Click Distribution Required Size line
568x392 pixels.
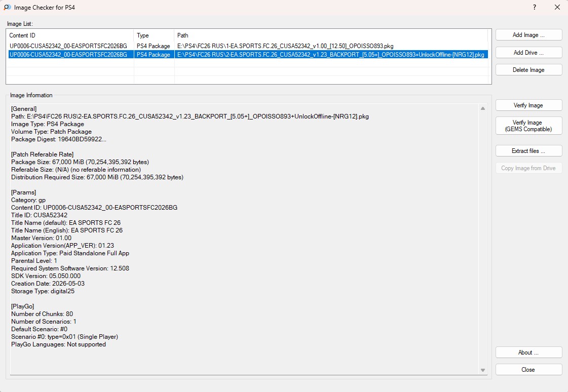(x=97, y=177)
